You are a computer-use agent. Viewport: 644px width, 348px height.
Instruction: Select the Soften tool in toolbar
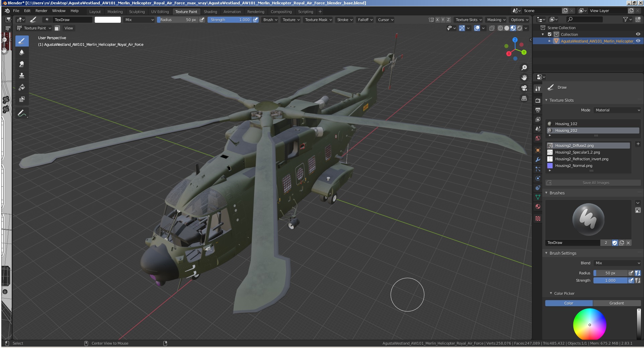pos(22,52)
